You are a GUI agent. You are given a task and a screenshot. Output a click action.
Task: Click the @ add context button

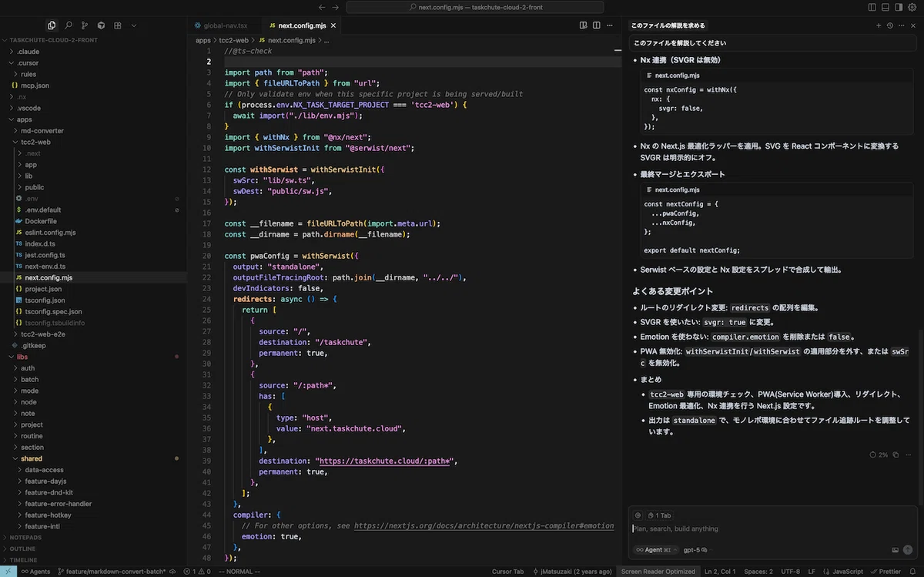click(638, 515)
